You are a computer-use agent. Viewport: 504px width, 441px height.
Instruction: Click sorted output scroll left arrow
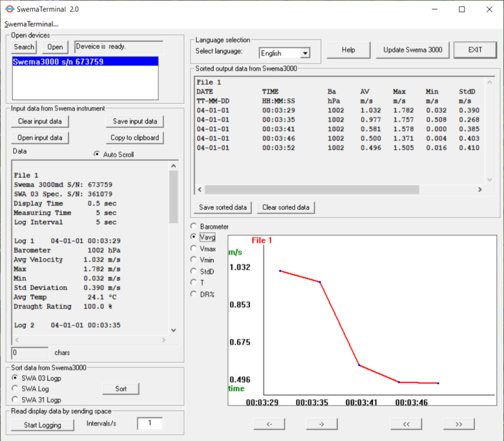click(x=200, y=190)
